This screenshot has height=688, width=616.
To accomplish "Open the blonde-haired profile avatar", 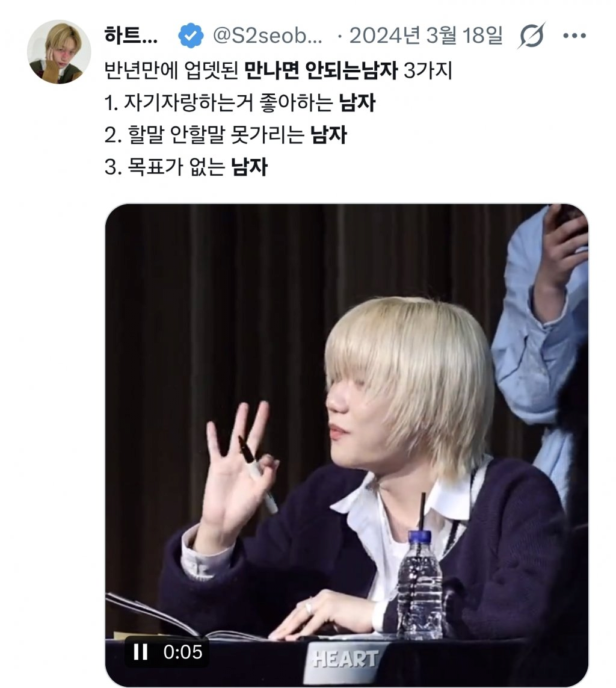I will [59, 52].
